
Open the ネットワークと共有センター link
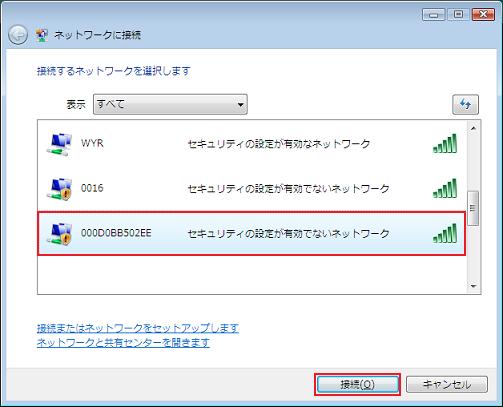pyautogui.click(x=123, y=343)
